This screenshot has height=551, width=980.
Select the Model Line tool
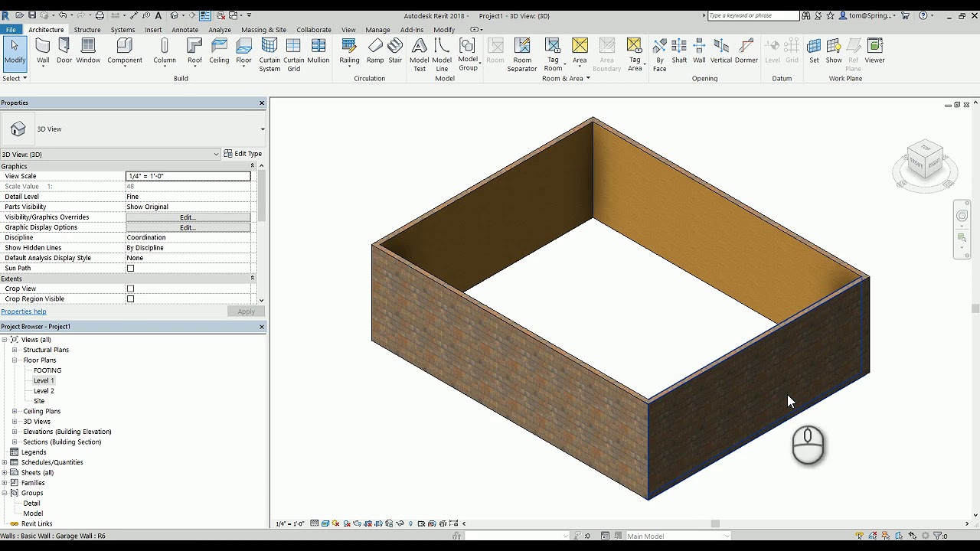[x=442, y=55]
